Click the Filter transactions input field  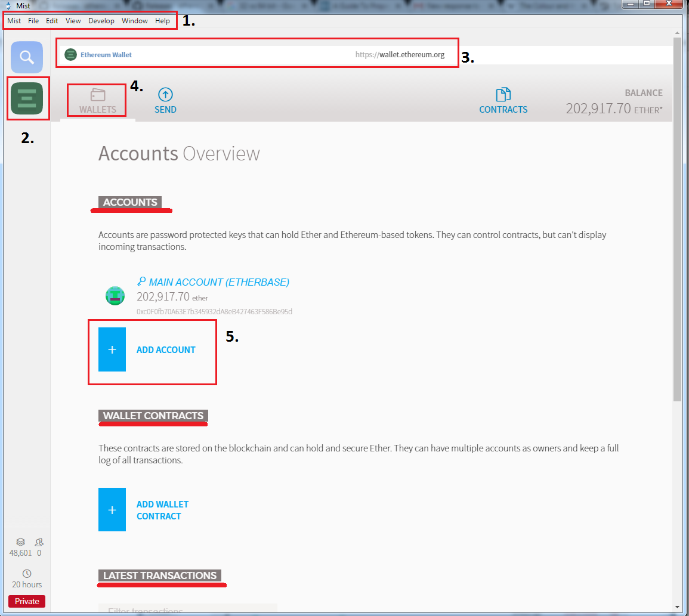tap(188, 608)
